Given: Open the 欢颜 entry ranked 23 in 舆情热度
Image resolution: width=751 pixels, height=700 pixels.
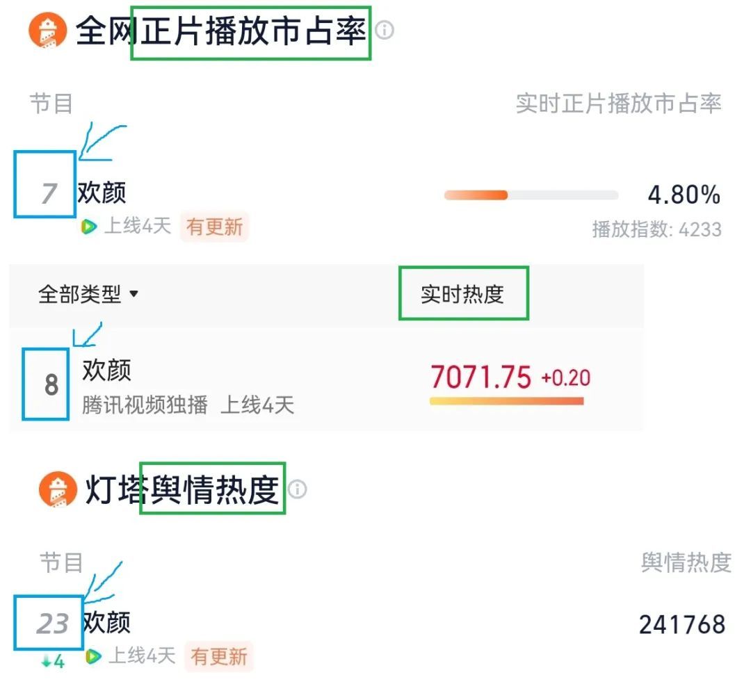Looking at the screenshot, I should click(x=106, y=622).
